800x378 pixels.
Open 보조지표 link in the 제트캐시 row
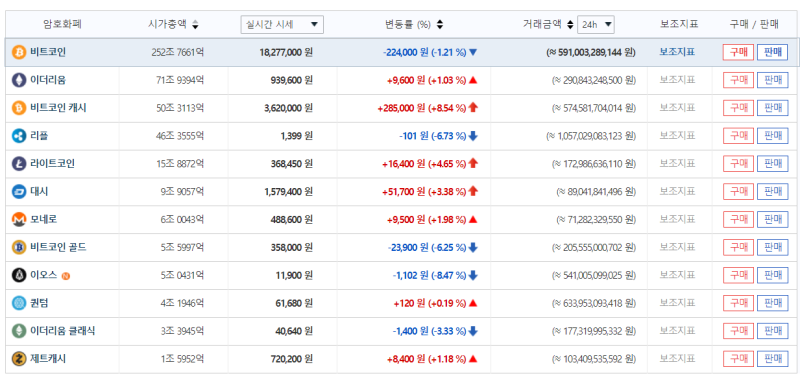click(x=677, y=359)
